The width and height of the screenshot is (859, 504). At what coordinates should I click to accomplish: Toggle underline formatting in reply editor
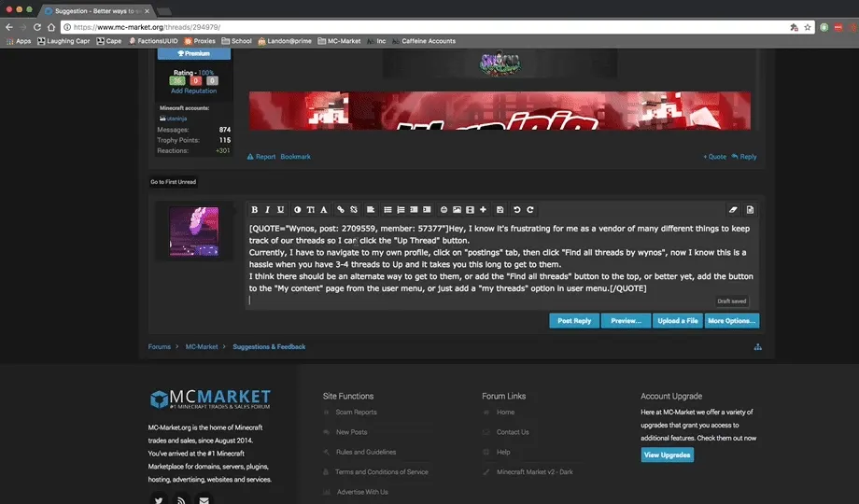tap(280, 210)
